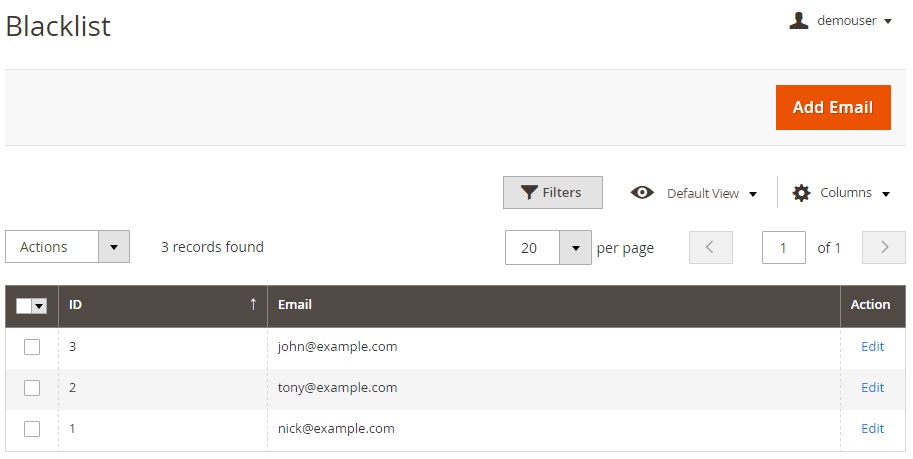This screenshot has height=459, width=913.
Task: Edit the john@example.com entry
Action: tap(872, 347)
